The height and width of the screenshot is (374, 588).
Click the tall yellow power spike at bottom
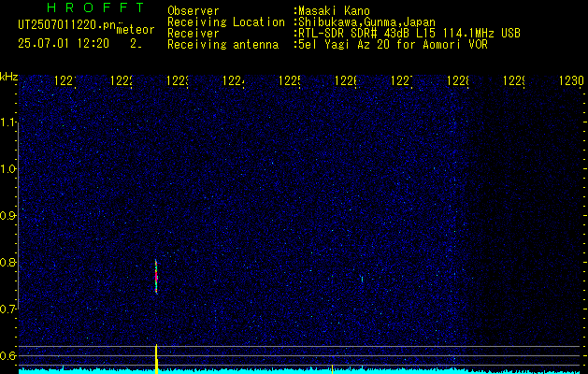coord(156,359)
